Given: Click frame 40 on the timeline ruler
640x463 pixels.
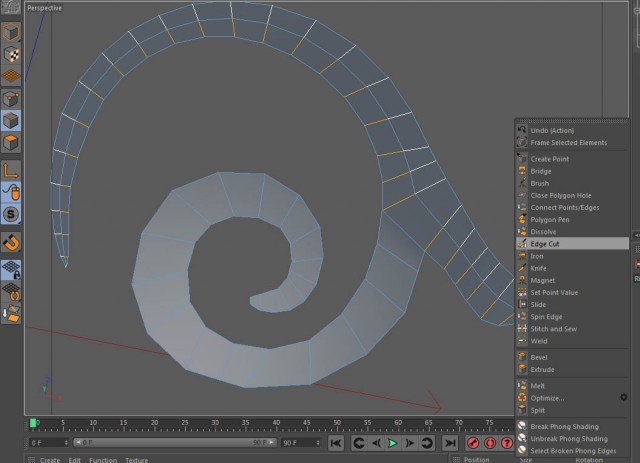Looking at the screenshot, I should pyautogui.click(x=276, y=423).
